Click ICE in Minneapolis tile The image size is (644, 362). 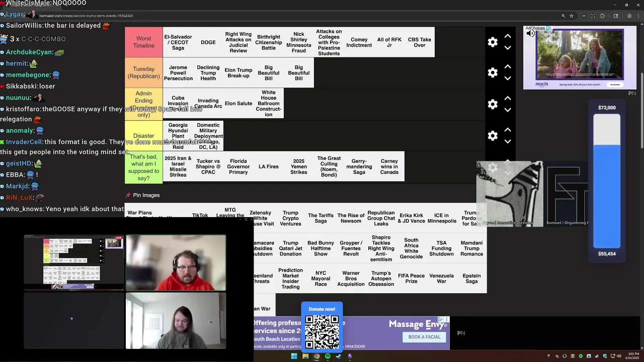pyautogui.click(x=441, y=218)
